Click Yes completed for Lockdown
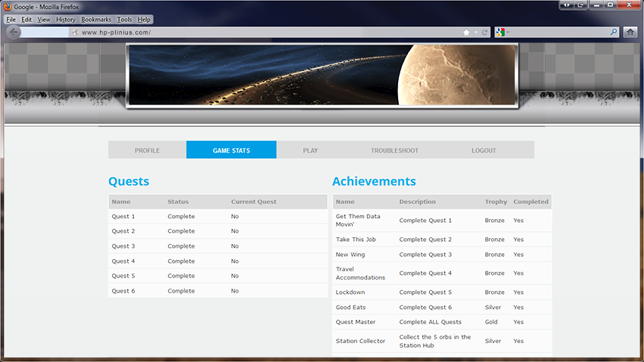This screenshot has width=644, height=362. 518,292
